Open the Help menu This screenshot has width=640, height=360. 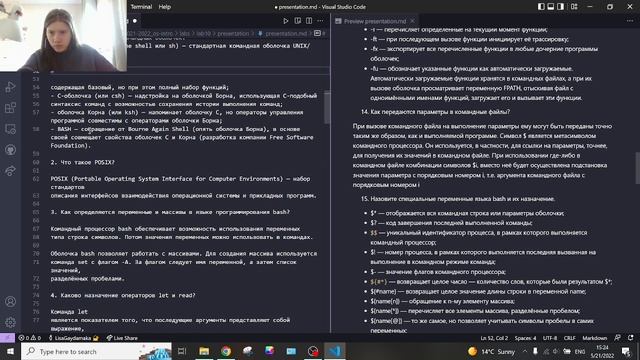click(164, 7)
